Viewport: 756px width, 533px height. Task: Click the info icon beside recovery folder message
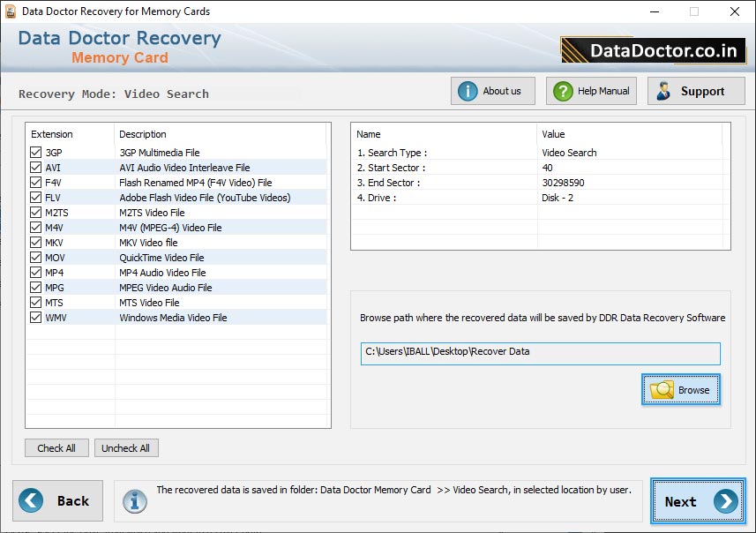tap(134, 500)
